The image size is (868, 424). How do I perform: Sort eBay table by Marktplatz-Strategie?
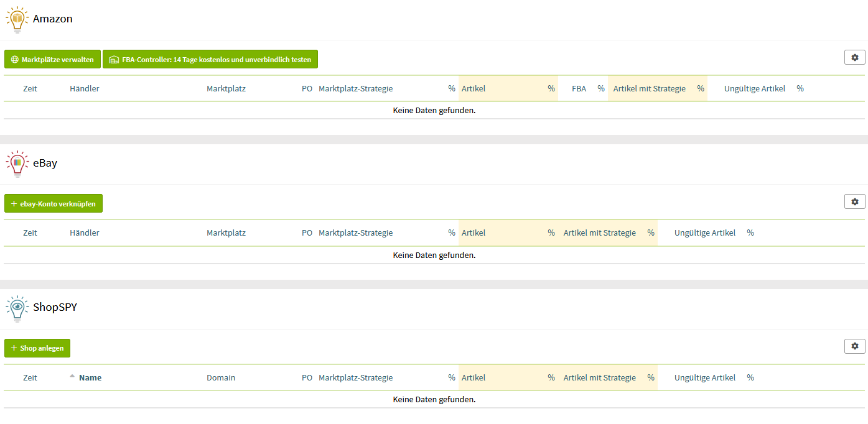click(355, 233)
